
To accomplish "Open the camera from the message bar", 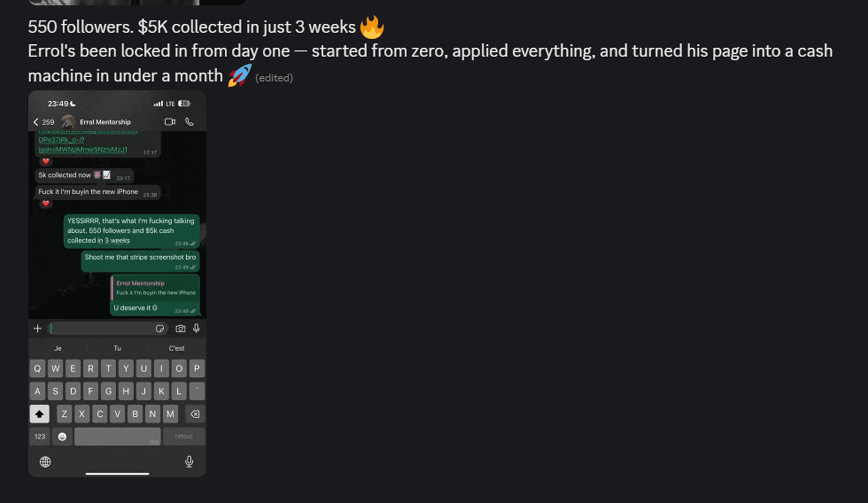I will coord(180,328).
